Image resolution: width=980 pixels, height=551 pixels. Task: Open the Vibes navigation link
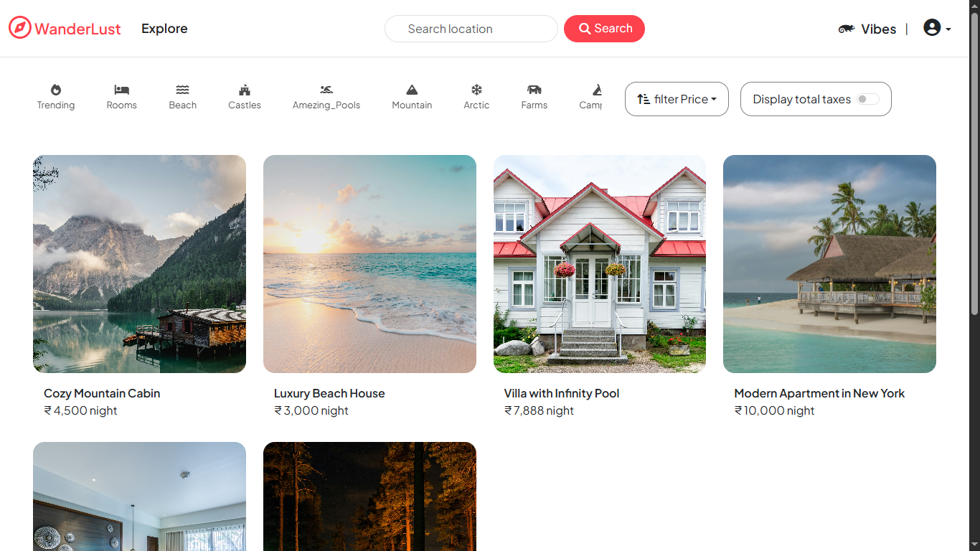(878, 29)
